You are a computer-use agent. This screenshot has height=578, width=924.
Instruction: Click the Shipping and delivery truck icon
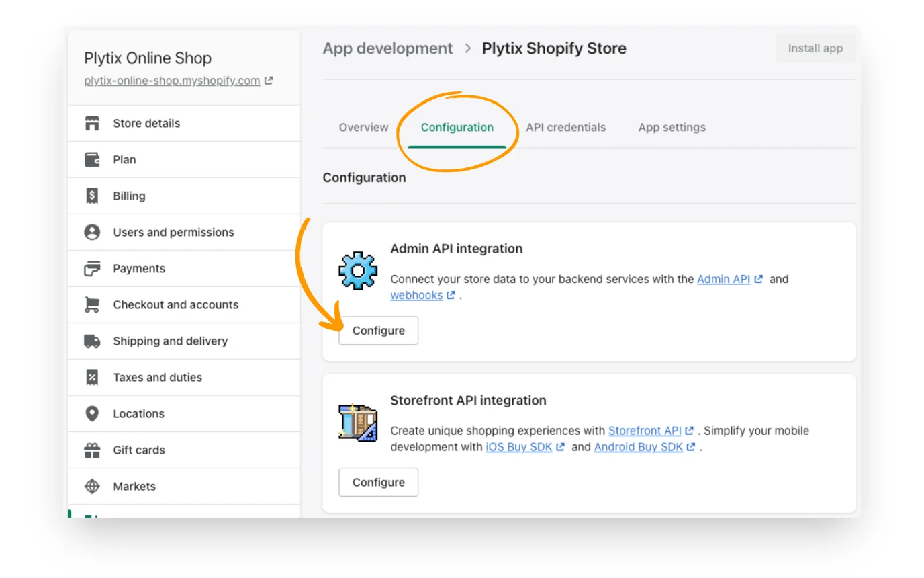[94, 341]
